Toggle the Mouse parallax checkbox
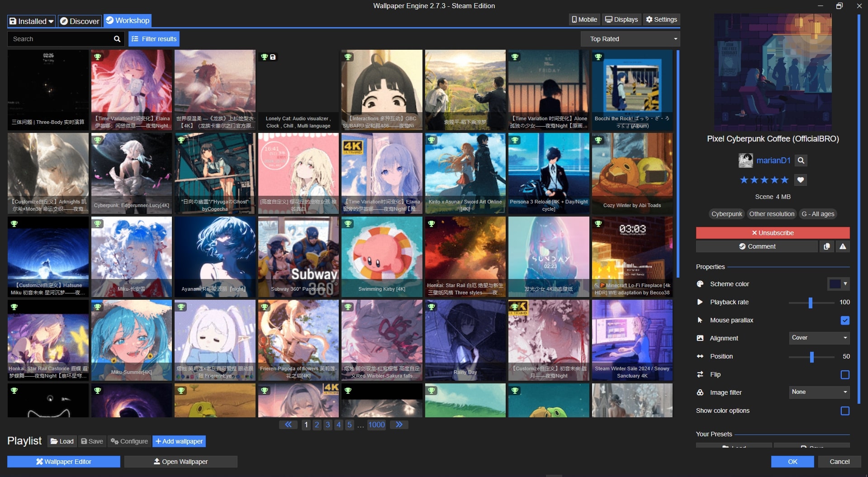The image size is (868, 477). pos(845,320)
